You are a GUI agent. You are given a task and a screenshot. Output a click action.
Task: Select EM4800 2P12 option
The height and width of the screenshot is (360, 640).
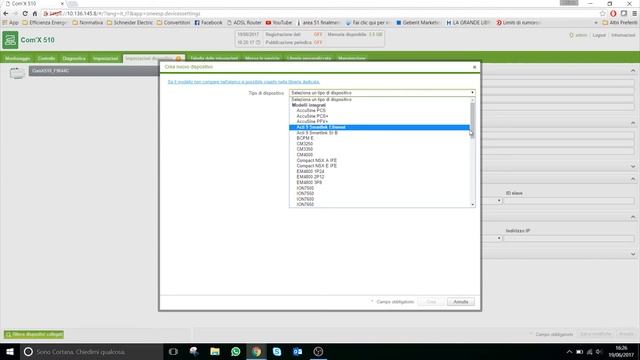click(379, 177)
